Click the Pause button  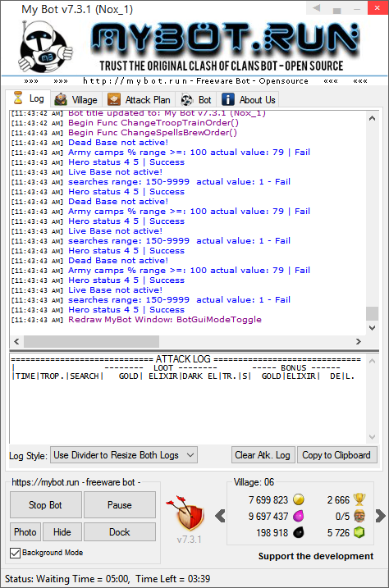120,504
